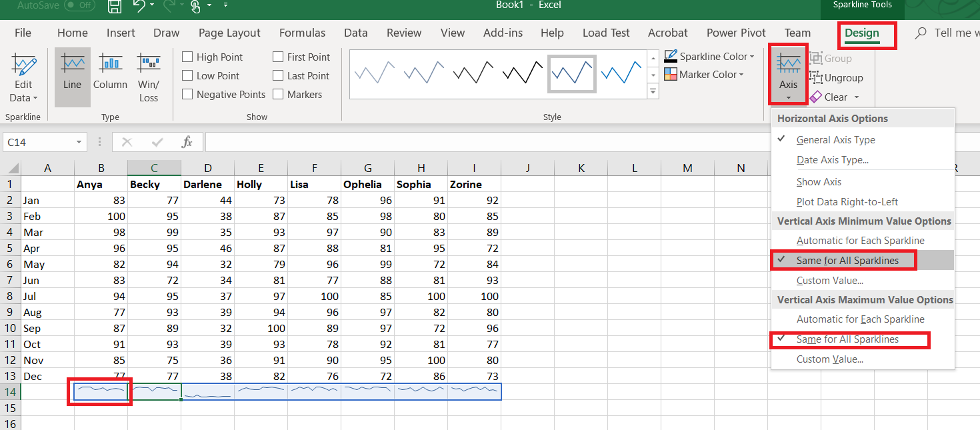This screenshot has width=980, height=430.
Task: Tick the Negative Points checkbox
Action: [187, 95]
